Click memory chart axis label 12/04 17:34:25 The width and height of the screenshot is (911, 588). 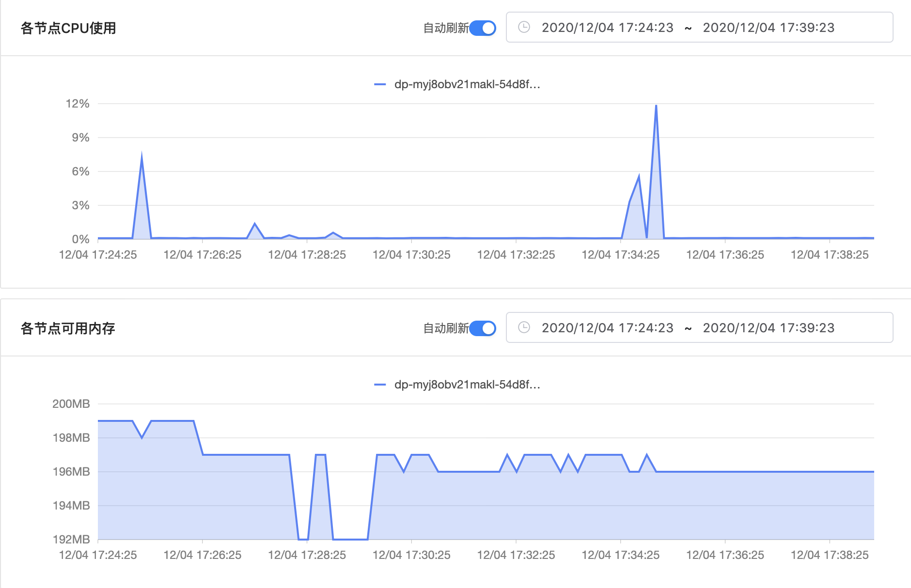(x=621, y=555)
